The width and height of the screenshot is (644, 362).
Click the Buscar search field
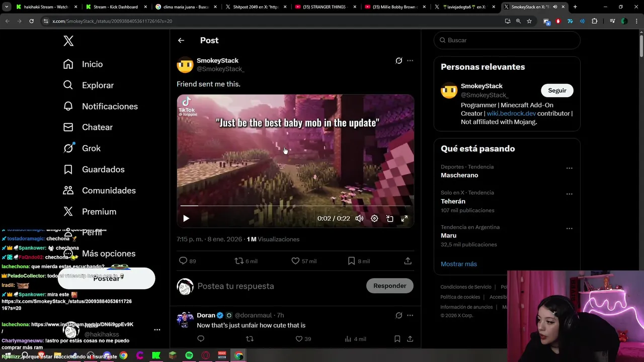[507, 40]
